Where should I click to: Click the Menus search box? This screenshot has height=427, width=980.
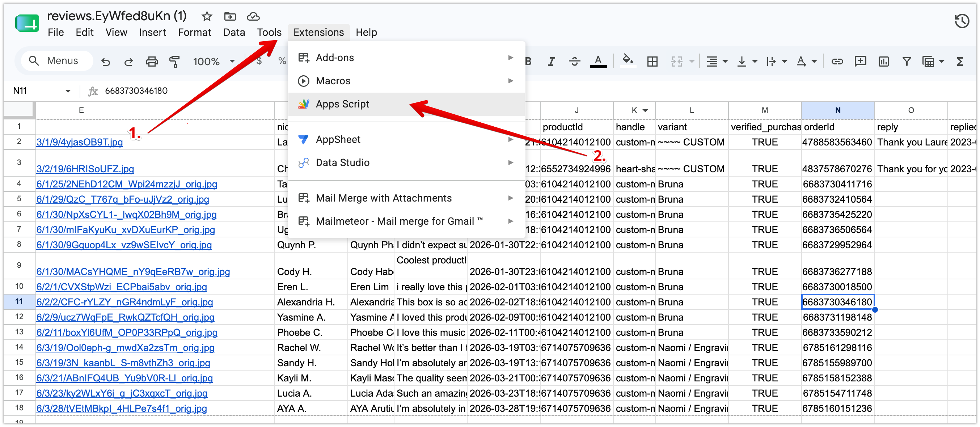coord(57,61)
